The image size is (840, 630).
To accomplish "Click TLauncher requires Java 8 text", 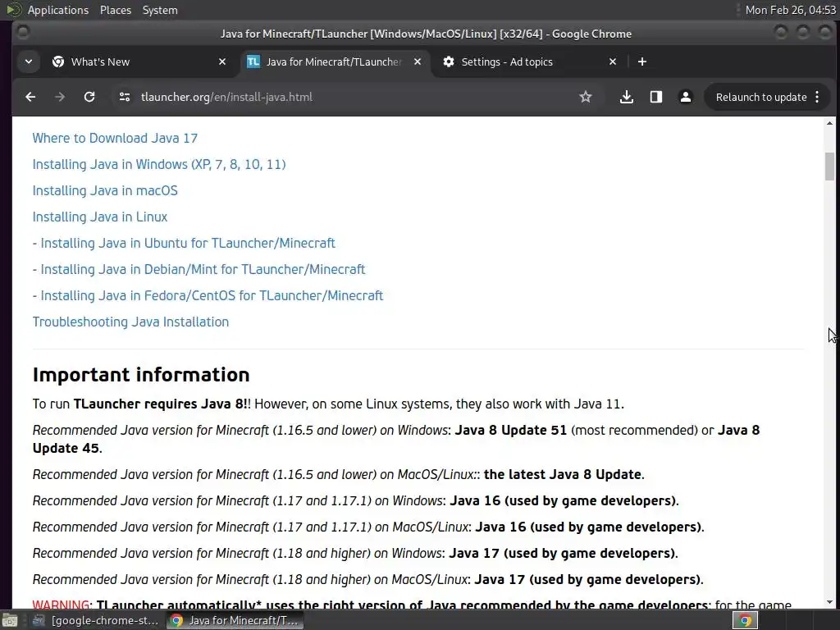I will 159,404.
